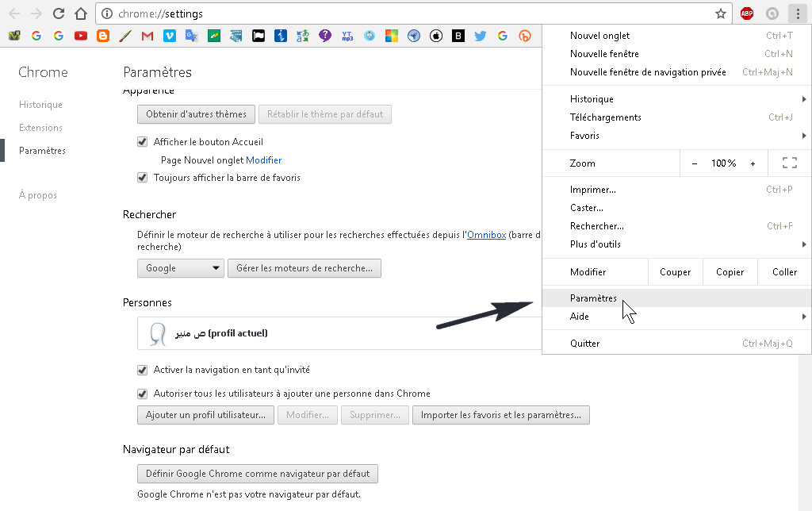The image size is (812, 511).
Task: Click the browser back arrow
Action: (x=14, y=13)
